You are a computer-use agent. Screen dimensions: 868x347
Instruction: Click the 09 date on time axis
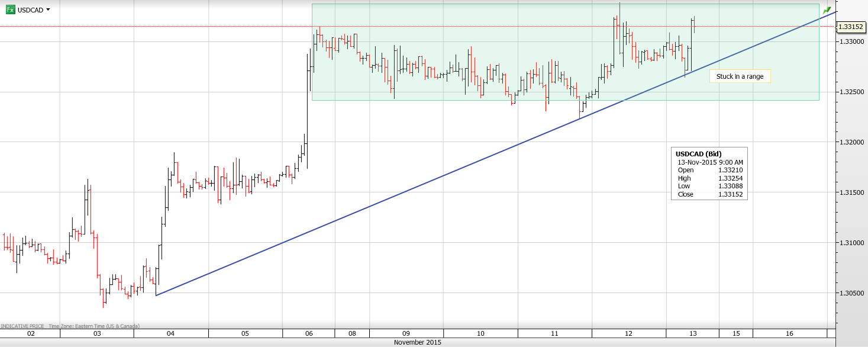coord(406,333)
